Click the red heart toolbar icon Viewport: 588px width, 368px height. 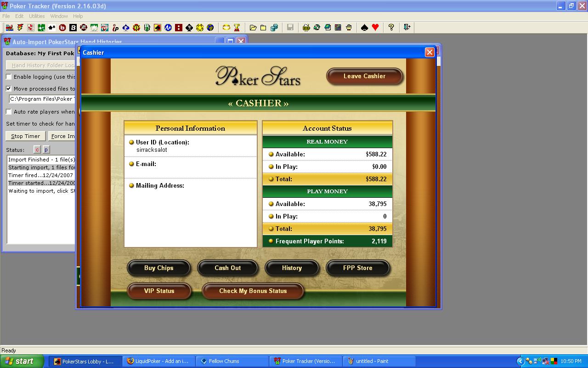[x=375, y=28]
